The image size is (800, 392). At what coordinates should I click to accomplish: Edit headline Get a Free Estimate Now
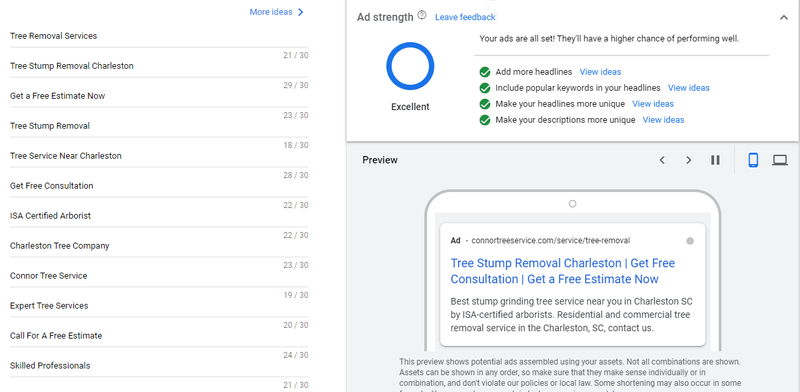159,96
